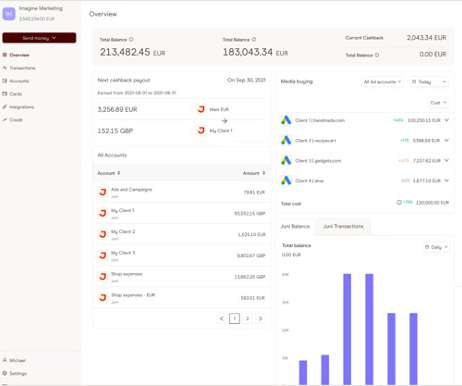Click the 2,043.34 EUR current cashback value

tap(426, 38)
